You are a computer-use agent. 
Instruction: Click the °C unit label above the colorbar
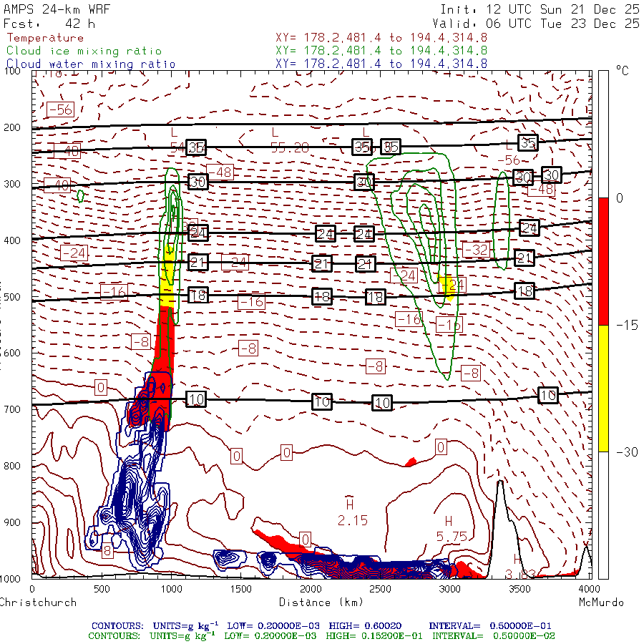click(x=622, y=71)
